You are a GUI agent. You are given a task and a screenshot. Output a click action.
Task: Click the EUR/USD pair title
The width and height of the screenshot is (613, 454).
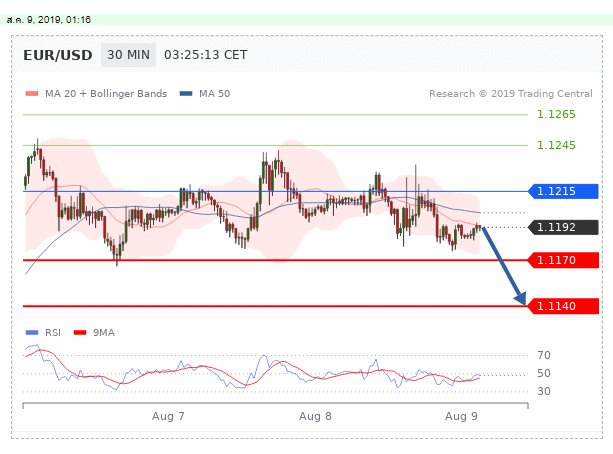tap(58, 55)
